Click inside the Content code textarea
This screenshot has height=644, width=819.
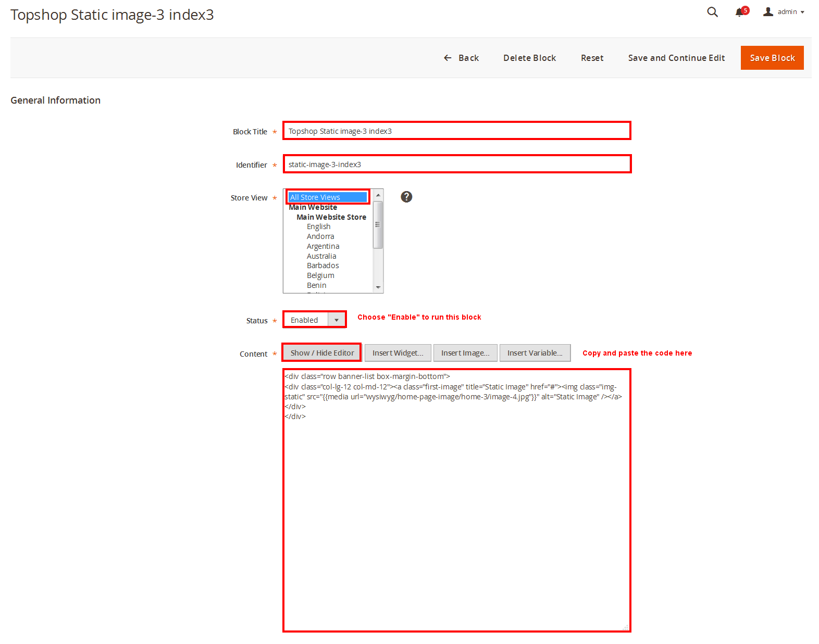pos(457,500)
